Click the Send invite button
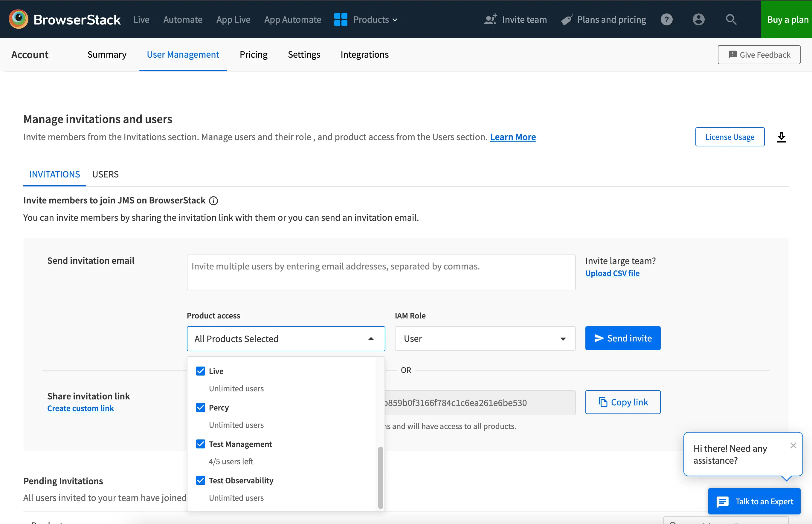Image resolution: width=812 pixels, height=524 pixels. pyautogui.click(x=622, y=338)
